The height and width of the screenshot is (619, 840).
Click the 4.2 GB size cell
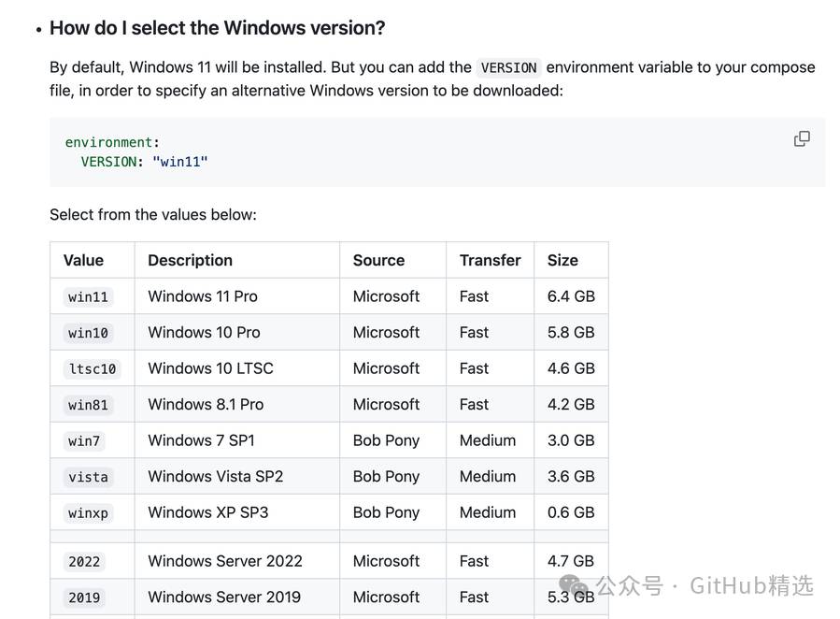(x=571, y=404)
